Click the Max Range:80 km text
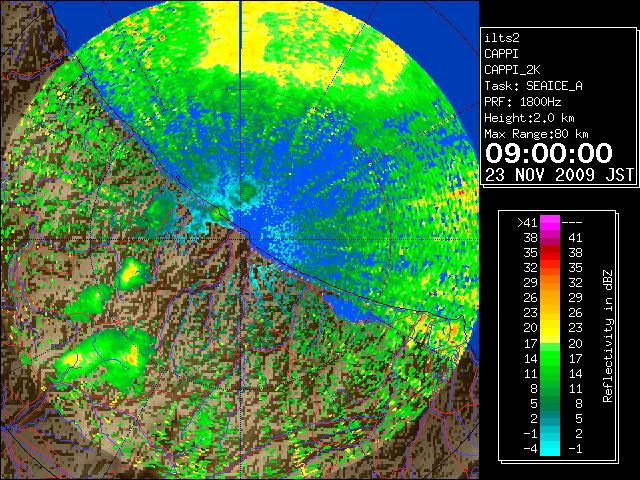 536,134
